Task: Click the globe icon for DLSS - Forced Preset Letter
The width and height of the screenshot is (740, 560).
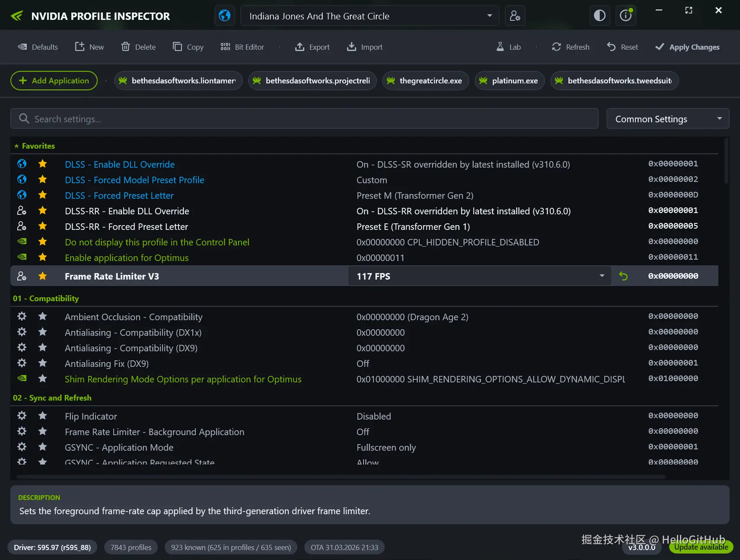Action: point(22,195)
